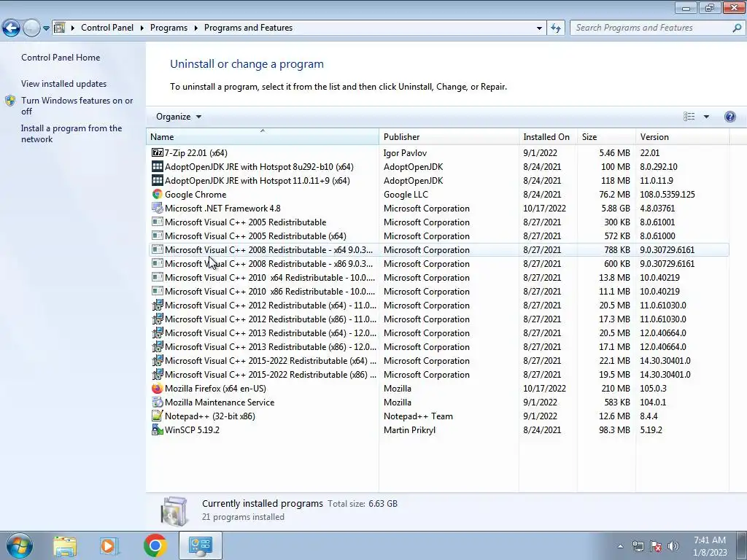747x560 pixels.
Task: Click publisher cell Igor Pavlov
Action: (405, 153)
